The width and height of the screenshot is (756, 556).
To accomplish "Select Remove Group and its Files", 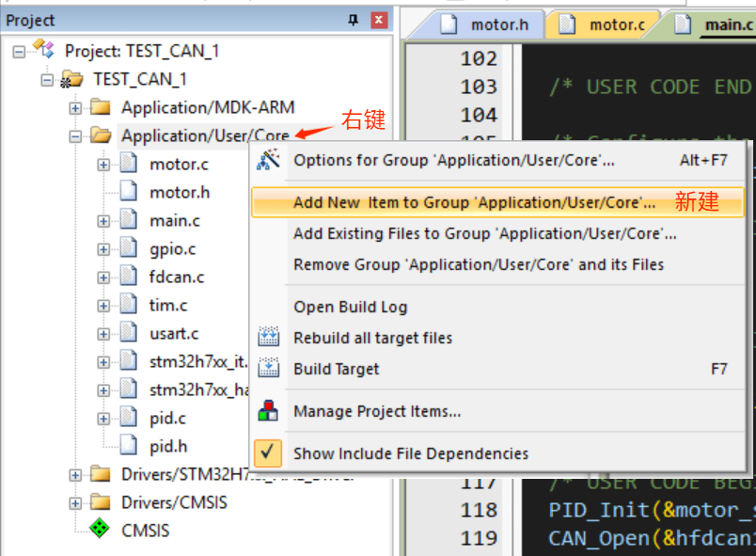I will click(478, 264).
